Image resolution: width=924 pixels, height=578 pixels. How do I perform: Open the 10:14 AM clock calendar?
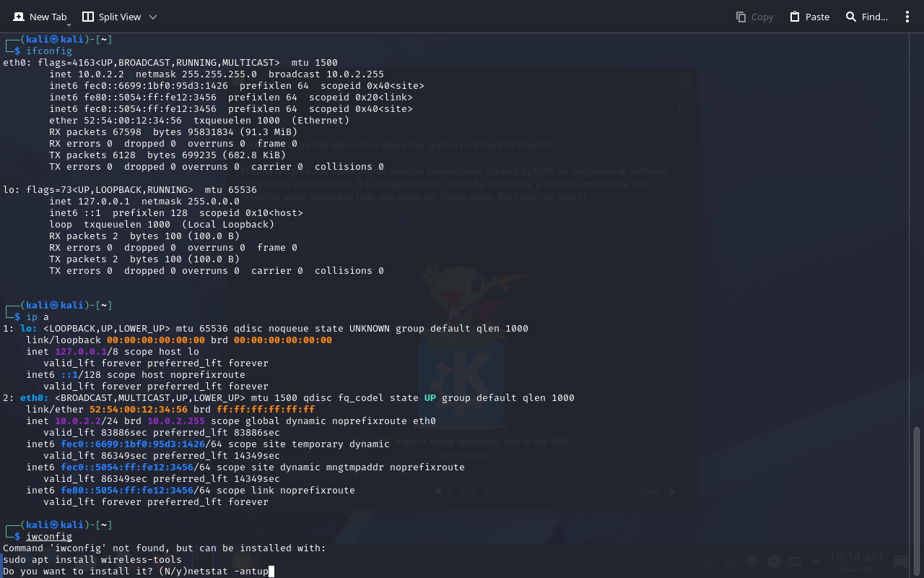[x=856, y=562]
